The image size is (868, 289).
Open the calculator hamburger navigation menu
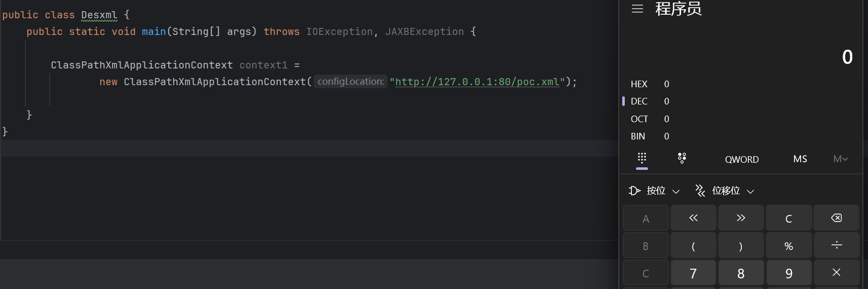[637, 9]
